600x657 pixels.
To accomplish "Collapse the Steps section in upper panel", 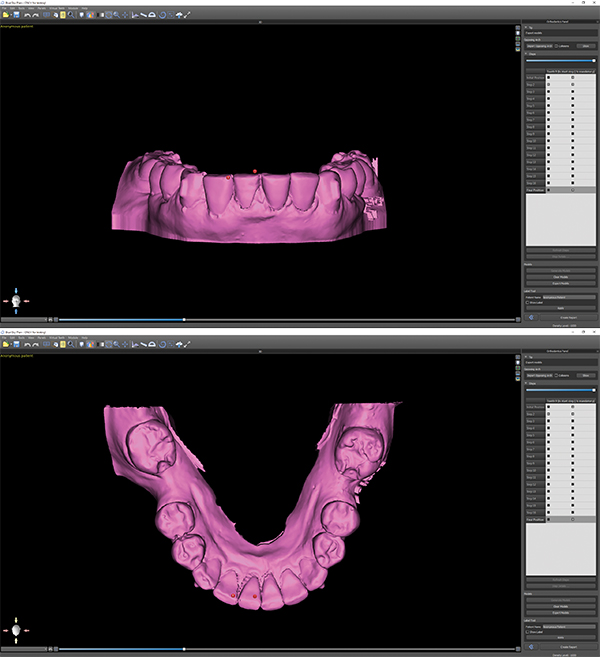I will tap(527, 55).
